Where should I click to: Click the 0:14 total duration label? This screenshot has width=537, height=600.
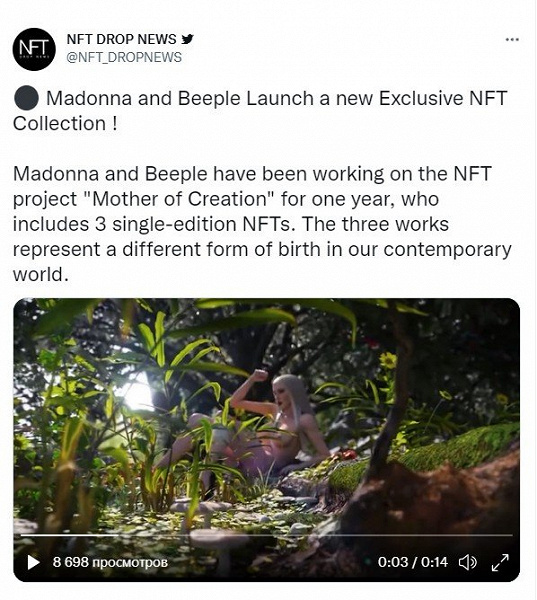click(x=434, y=562)
